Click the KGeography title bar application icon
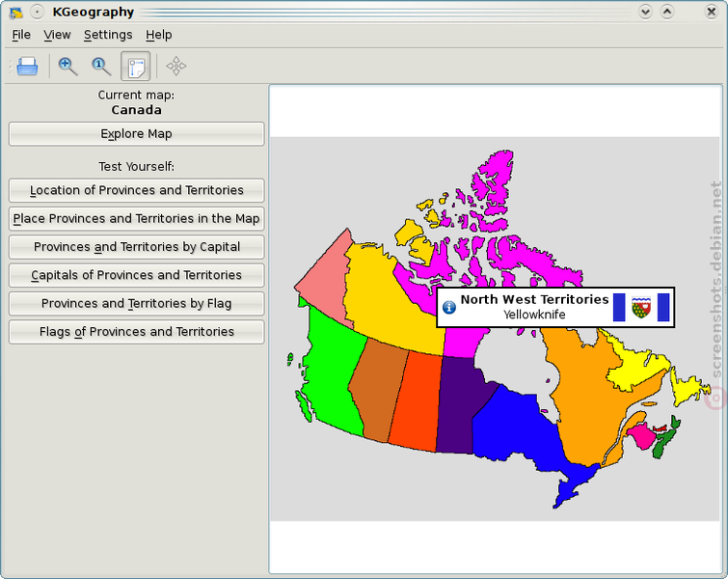Screen dimensions: 728x579 15,13
